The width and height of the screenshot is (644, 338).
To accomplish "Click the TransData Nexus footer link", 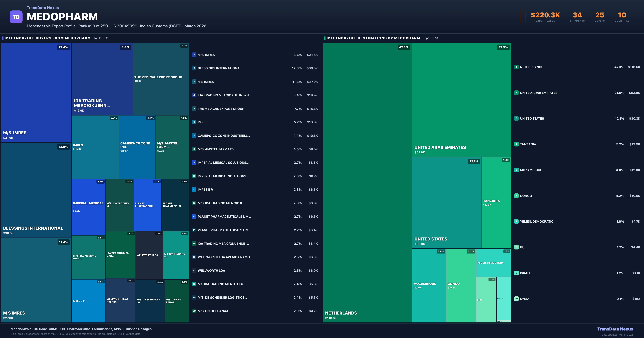I will 615,329.
